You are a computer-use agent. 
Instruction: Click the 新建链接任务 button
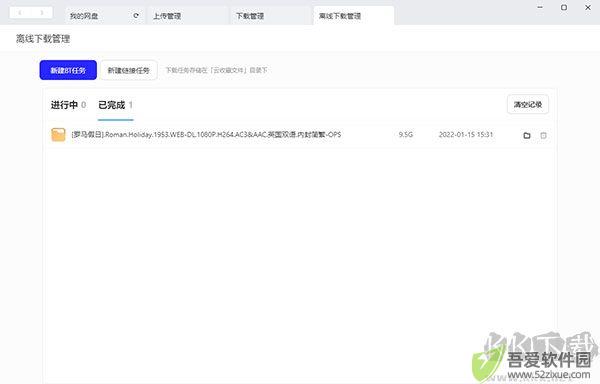[129, 70]
